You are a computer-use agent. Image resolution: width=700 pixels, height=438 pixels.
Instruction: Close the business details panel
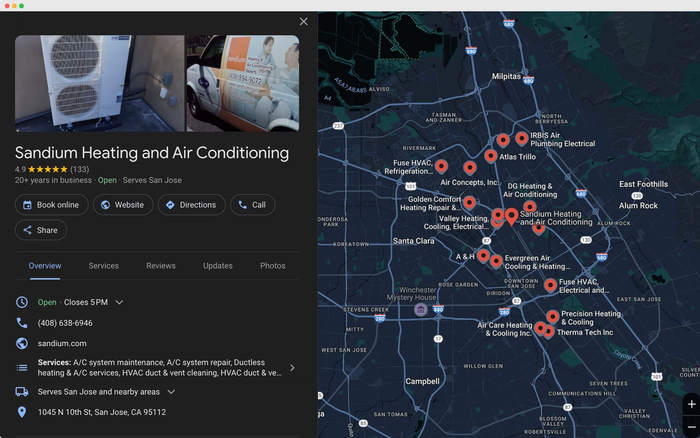[x=304, y=21]
